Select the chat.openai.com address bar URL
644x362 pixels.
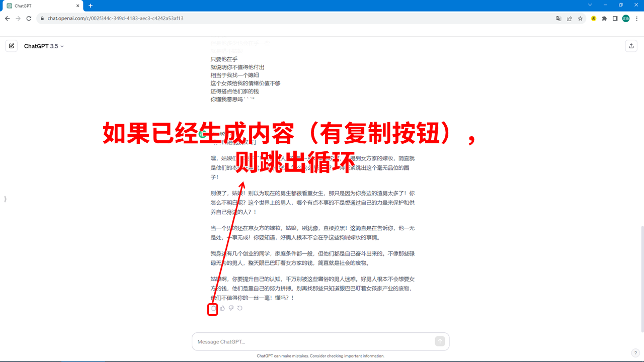point(115,19)
